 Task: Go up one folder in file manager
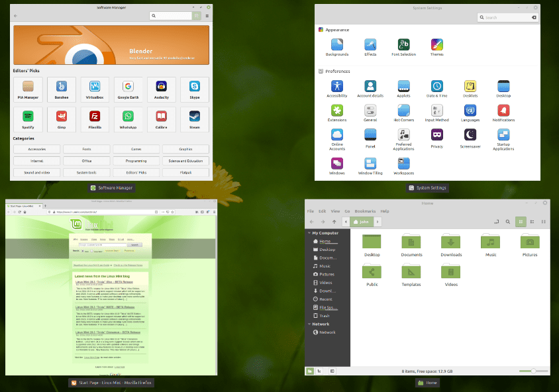pos(334,222)
